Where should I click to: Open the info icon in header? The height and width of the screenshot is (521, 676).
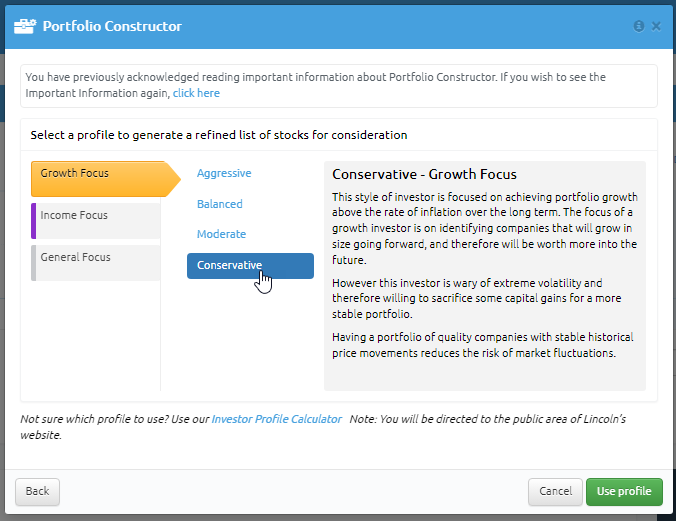click(639, 26)
